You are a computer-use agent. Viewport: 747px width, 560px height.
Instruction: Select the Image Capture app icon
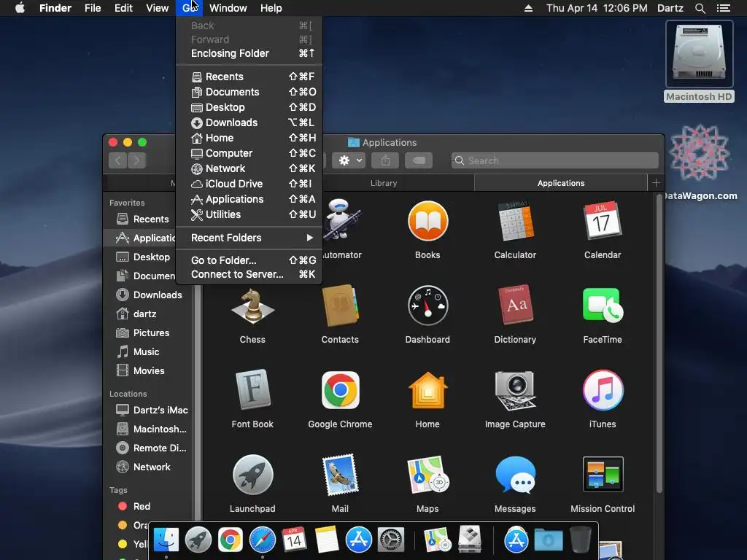coord(515,390)
